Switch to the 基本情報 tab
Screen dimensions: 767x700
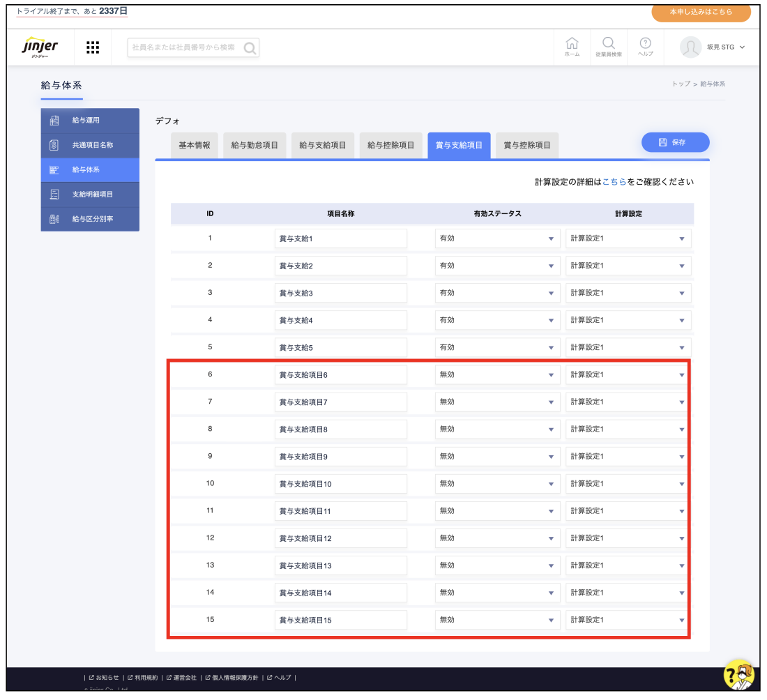click(195, 145)
